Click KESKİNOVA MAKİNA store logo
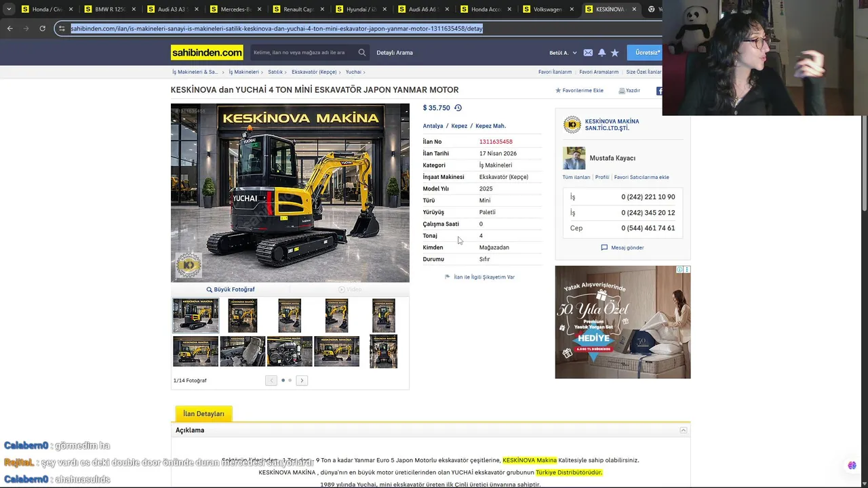Screen dimensions: 868x488 point(572,125)
